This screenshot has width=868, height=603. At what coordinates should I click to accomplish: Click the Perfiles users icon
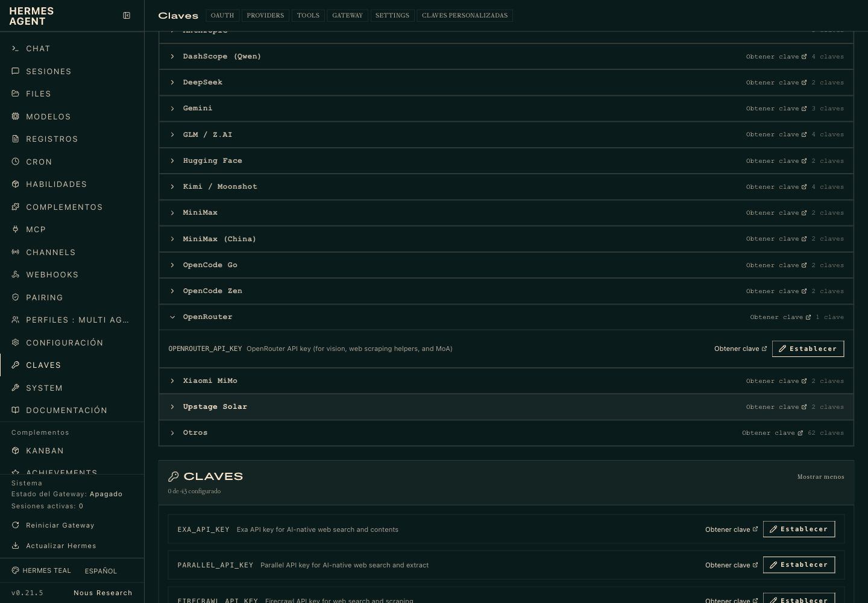[16, 320]
